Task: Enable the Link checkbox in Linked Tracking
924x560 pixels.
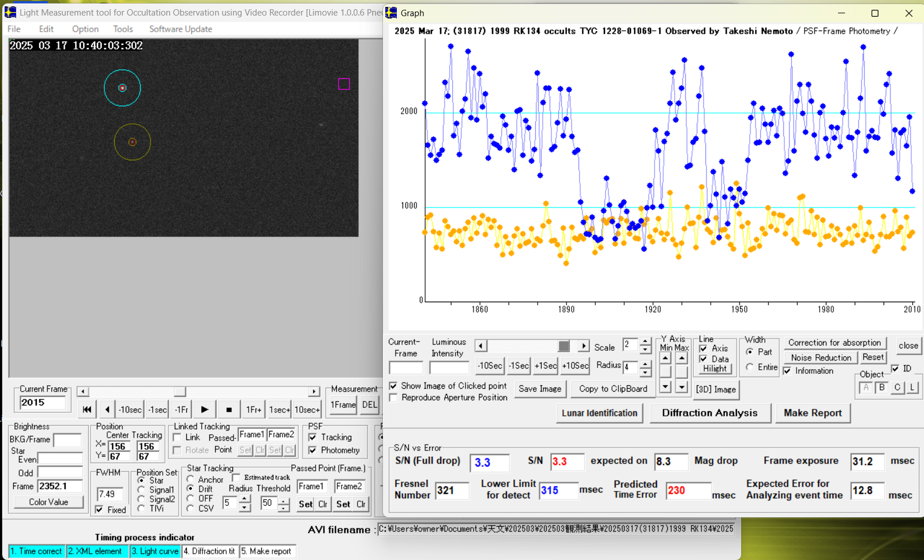Action: pyautogui.click(x=178, y=438)
